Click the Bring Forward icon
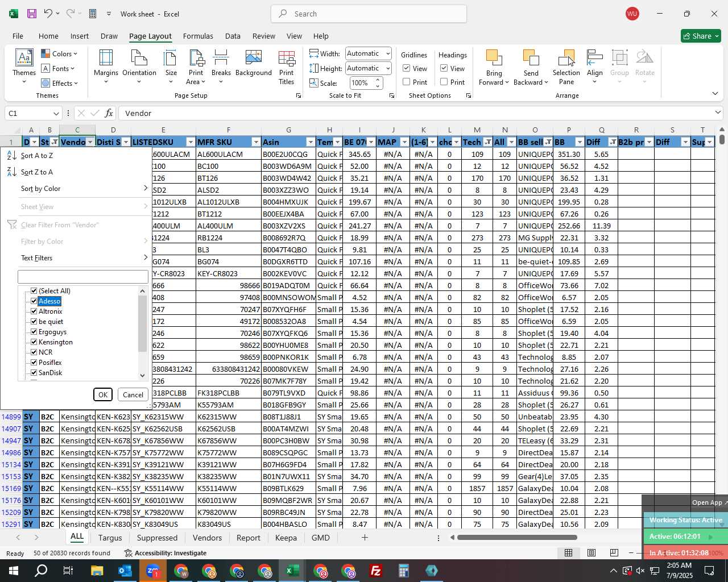Image resolution: width=728 pixels, height=582 pixels. point(494,58)
